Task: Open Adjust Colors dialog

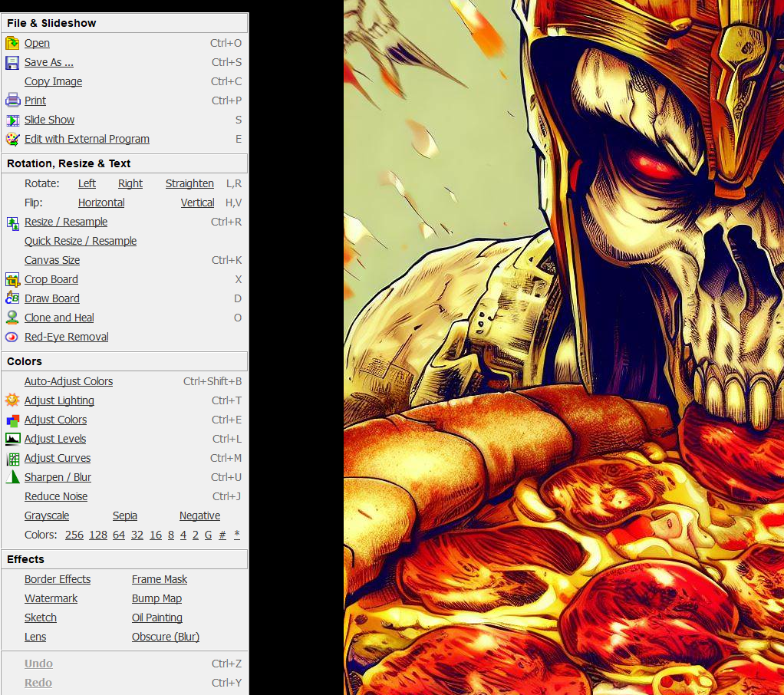Action: (55, 420)
